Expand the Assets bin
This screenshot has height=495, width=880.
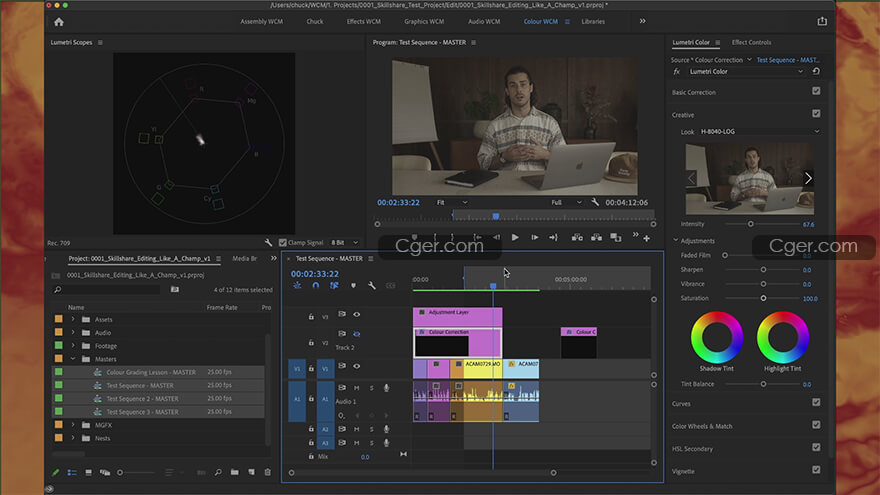pyautogui.click(x=73, y=319)
